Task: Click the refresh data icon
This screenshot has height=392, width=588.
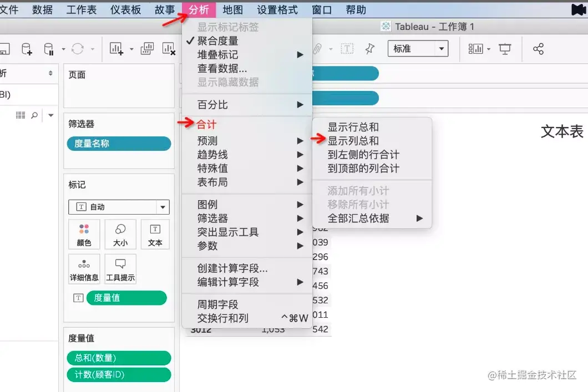Action: [x=77, y=49]
